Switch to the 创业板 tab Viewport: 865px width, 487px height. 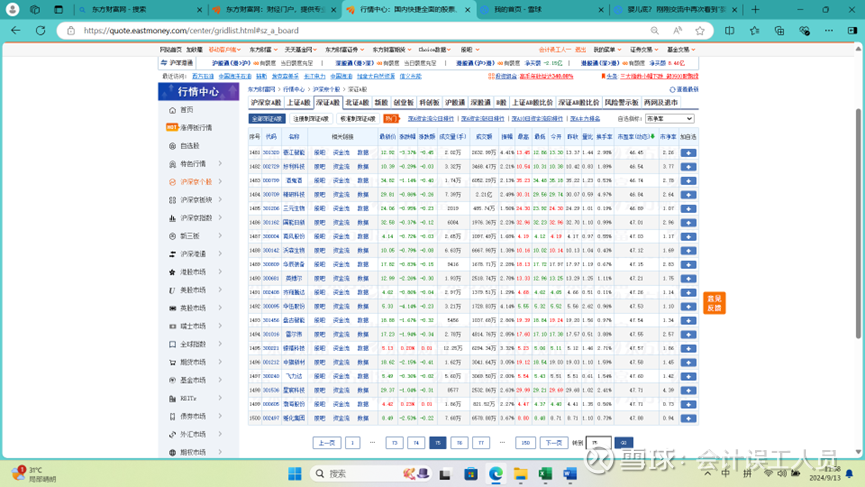(403, 103)
